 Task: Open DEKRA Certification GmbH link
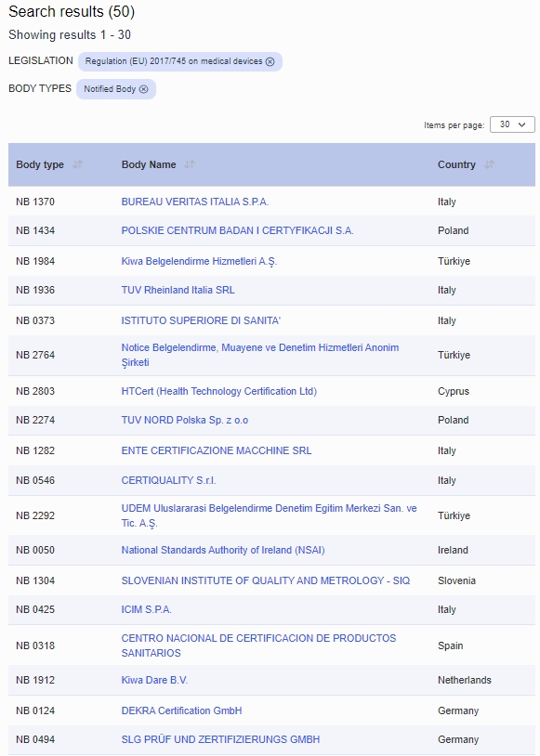click(x=181, y=710)
